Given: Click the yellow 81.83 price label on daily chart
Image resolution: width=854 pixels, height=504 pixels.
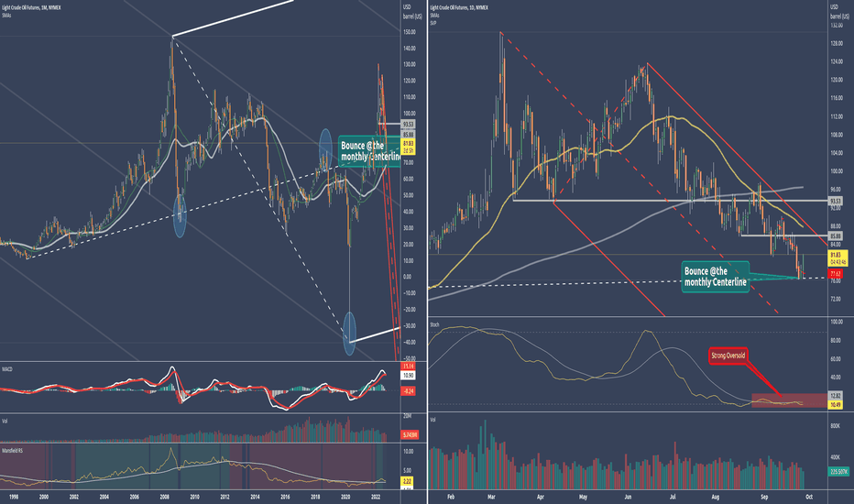Looking at the screenshot, I should [x=838, y=257].
